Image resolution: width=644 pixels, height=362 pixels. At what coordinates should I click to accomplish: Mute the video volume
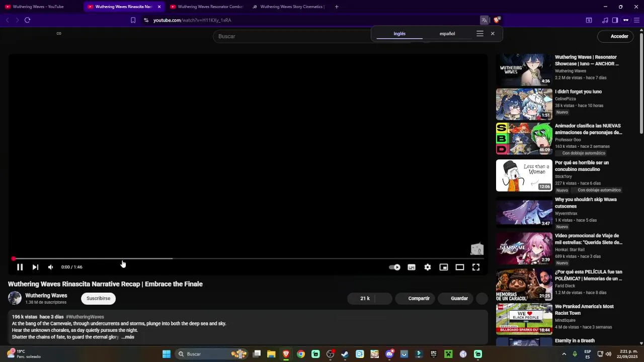[50, 267]
